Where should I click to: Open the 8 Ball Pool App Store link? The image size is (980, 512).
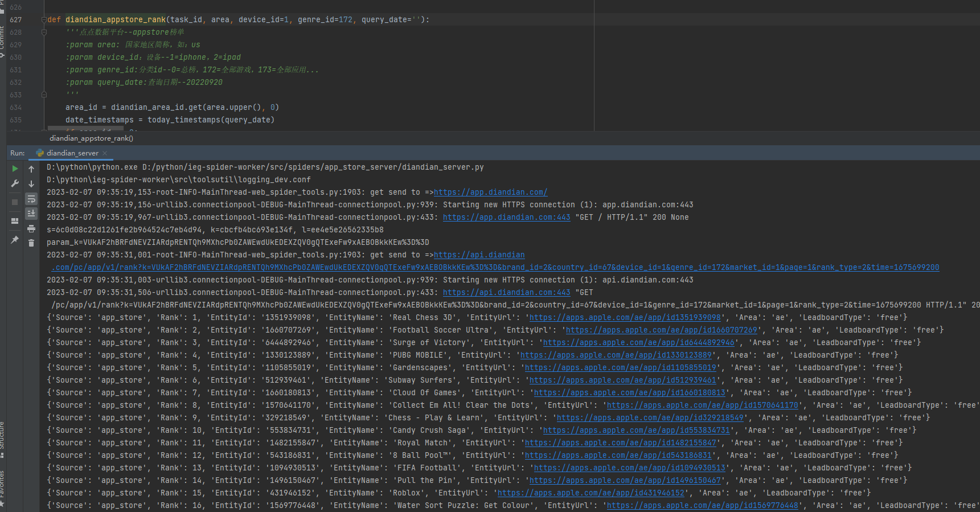coord(618,456)
